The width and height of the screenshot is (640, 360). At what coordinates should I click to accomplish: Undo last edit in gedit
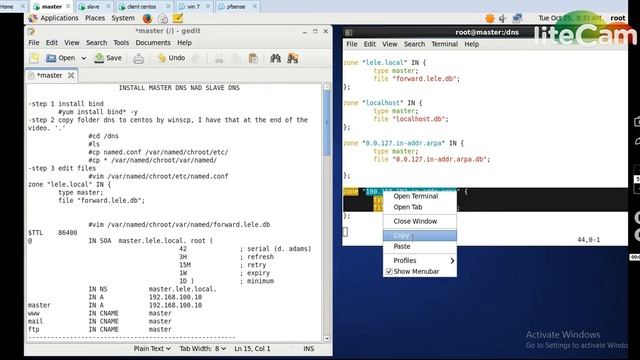pyautogui.click(x=171, y=58)
